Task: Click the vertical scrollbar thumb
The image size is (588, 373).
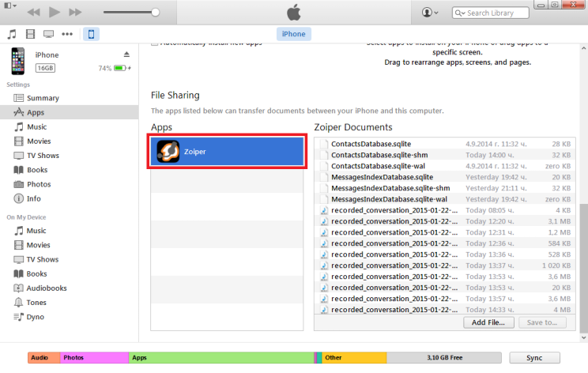Action: pyautogui.click(x=583, y=268)
